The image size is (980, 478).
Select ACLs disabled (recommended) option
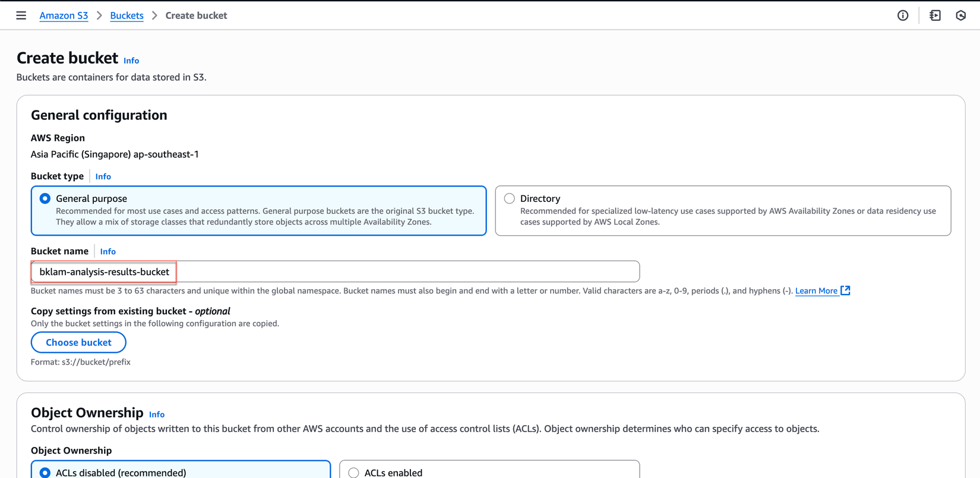45,473
